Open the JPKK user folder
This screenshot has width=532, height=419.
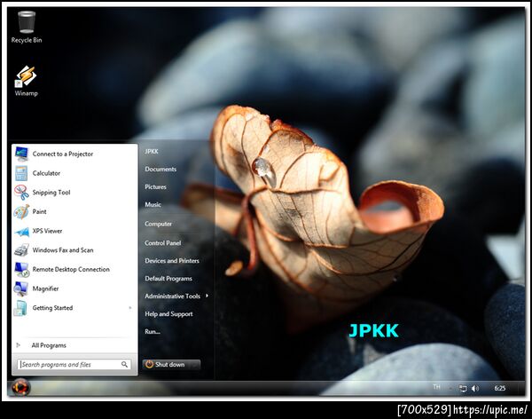coord(152,152)
